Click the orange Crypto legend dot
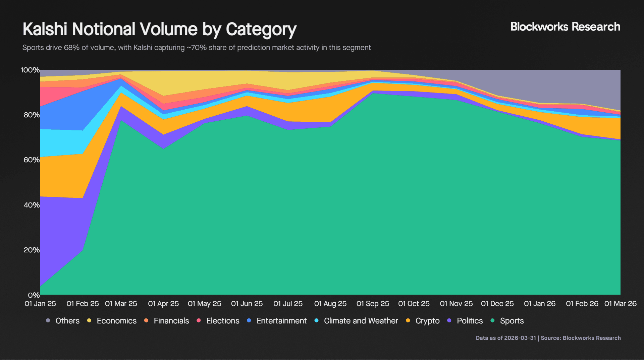The image size is (644, 362). 408,321
